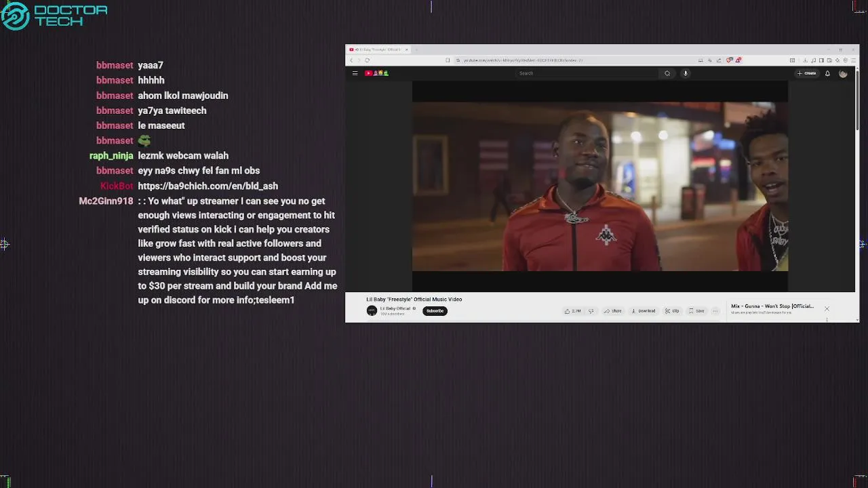
Task: Open the YouTube notifications bell
Action: tap(827, 73)
